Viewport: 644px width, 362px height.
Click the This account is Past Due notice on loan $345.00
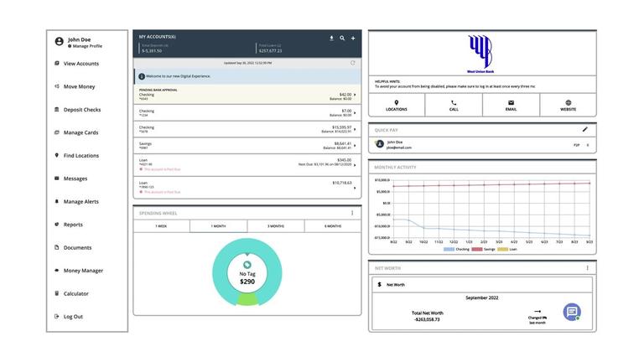point(162,169)
